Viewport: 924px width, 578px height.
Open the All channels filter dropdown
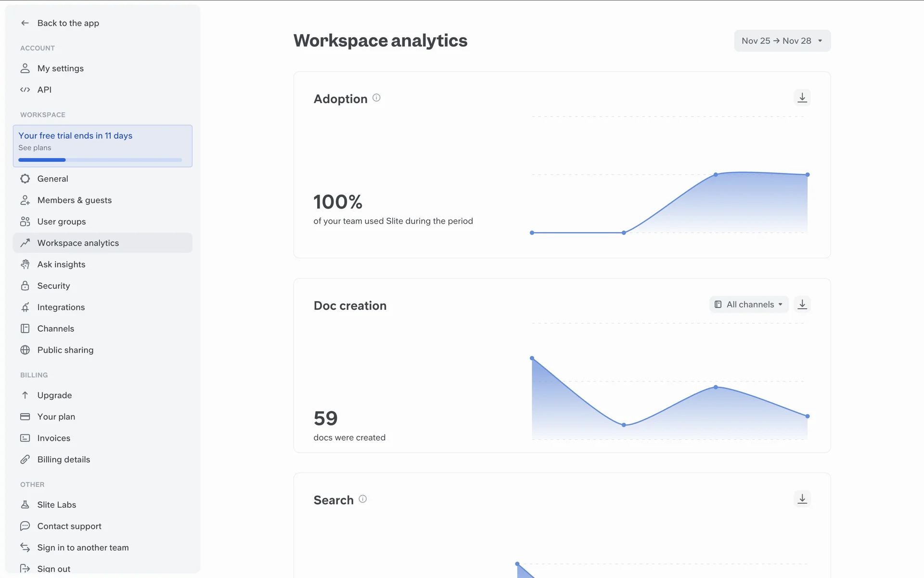point(749,304)
